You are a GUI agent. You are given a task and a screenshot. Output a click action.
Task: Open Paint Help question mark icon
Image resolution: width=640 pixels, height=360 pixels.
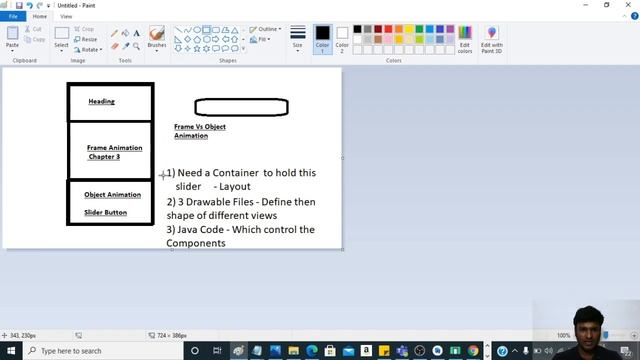[x=635, y=16]
